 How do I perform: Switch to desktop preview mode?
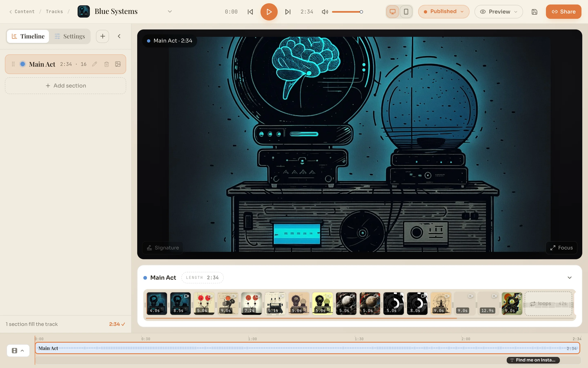392,12
